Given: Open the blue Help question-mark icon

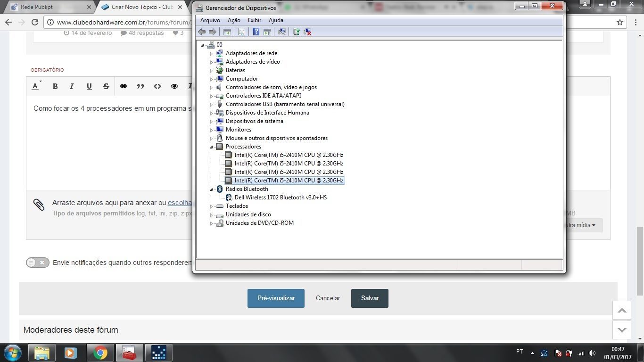Looking at the screenshot, I should [x=256, y=32].
